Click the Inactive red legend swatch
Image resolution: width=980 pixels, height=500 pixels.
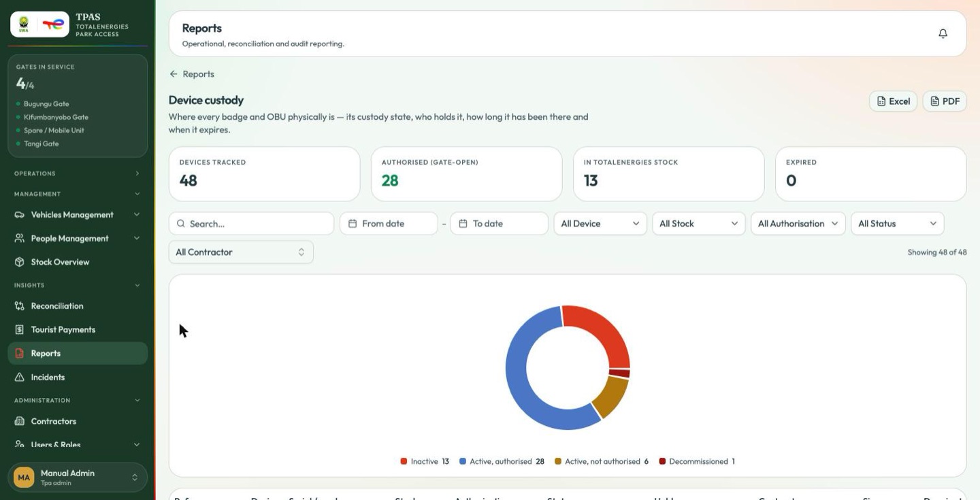404,461
